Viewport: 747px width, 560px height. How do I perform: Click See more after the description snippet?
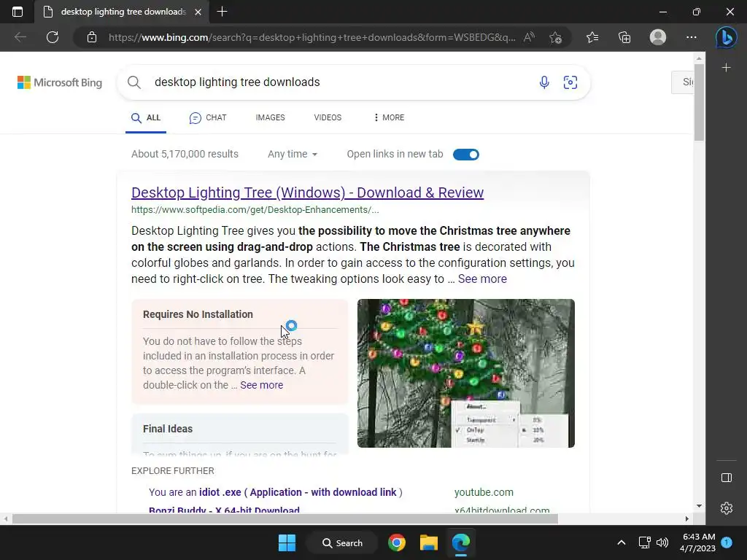pyautogui.click(x=482, y=279)
